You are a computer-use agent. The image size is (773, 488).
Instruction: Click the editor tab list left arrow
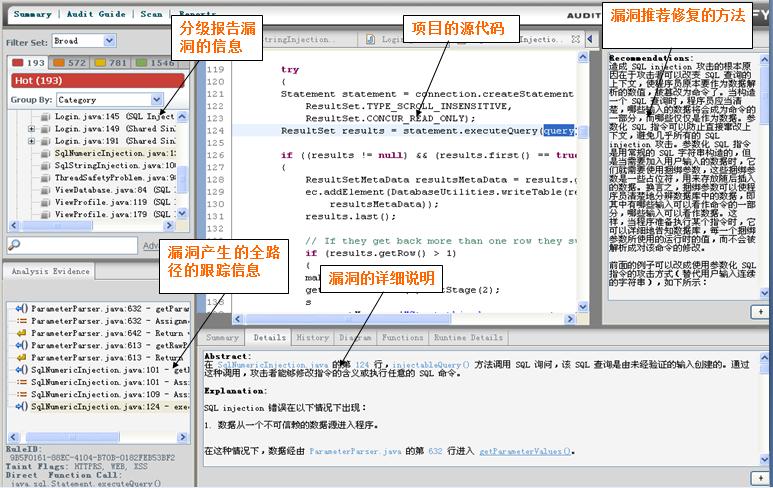[x=590, y=39]
